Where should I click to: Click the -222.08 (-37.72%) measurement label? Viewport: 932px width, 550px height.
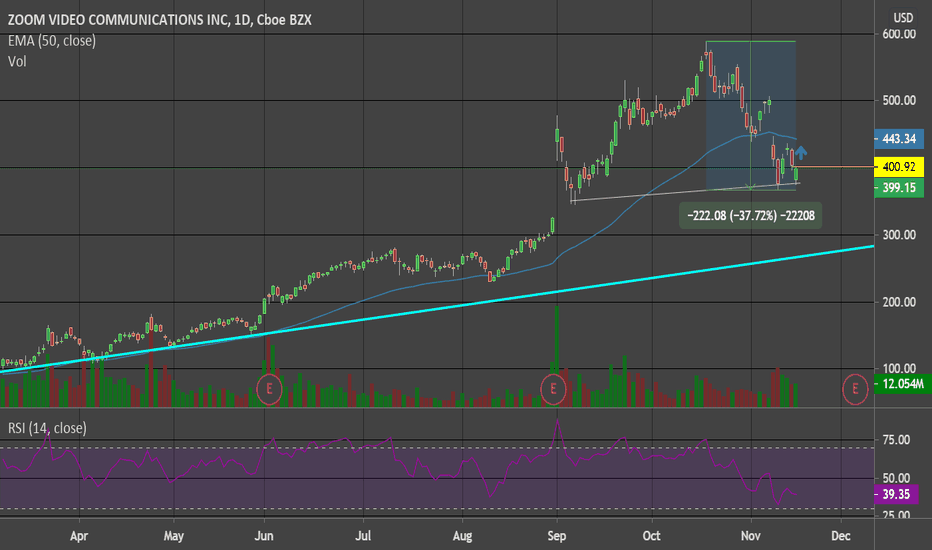pos(751,215)
